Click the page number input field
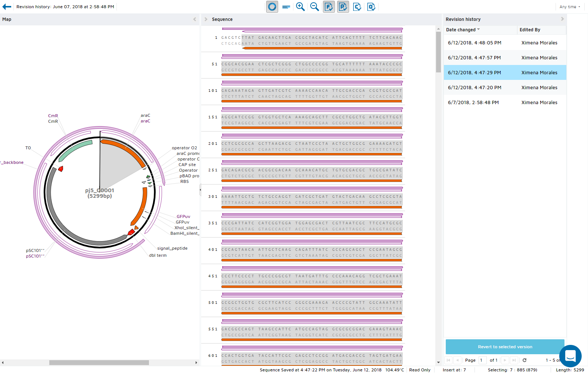The image size is (588, 374). tap(483, 360)
